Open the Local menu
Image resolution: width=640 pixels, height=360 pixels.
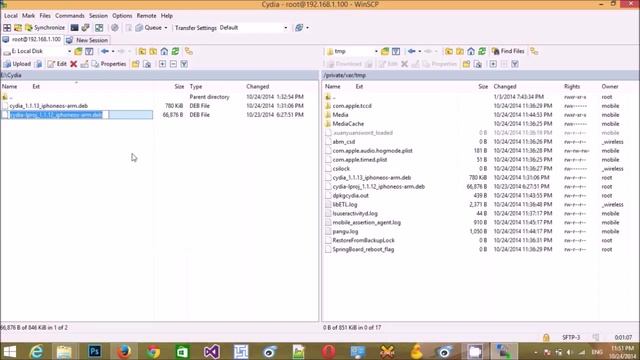(x=11, y=16)
